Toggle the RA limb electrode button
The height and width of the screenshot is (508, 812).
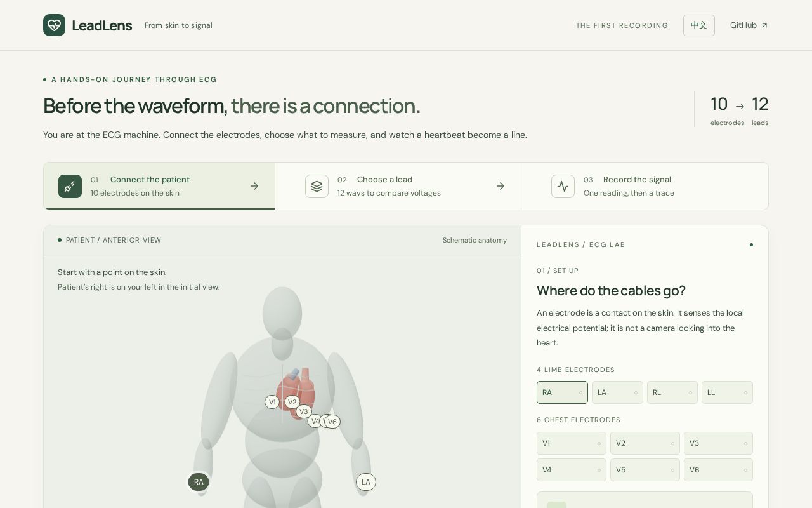click(562, 392)
